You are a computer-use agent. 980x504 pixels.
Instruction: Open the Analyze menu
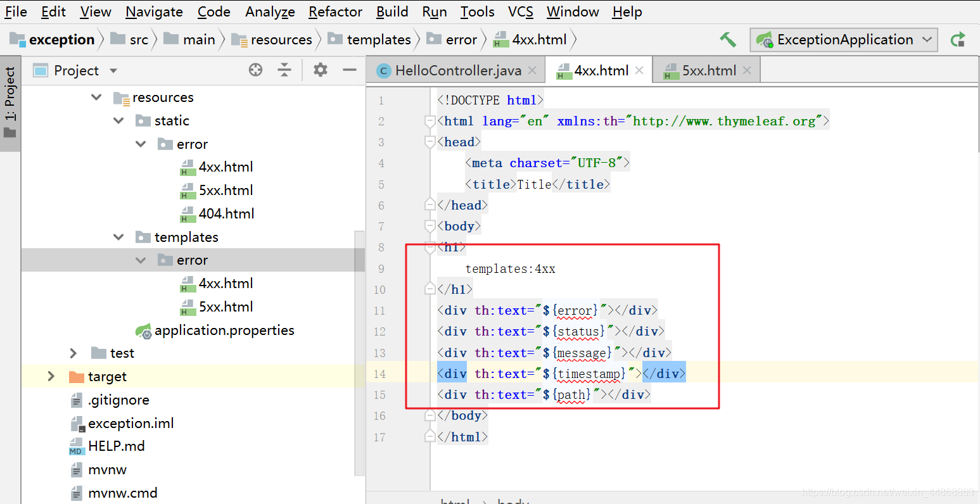click(270, 11)
